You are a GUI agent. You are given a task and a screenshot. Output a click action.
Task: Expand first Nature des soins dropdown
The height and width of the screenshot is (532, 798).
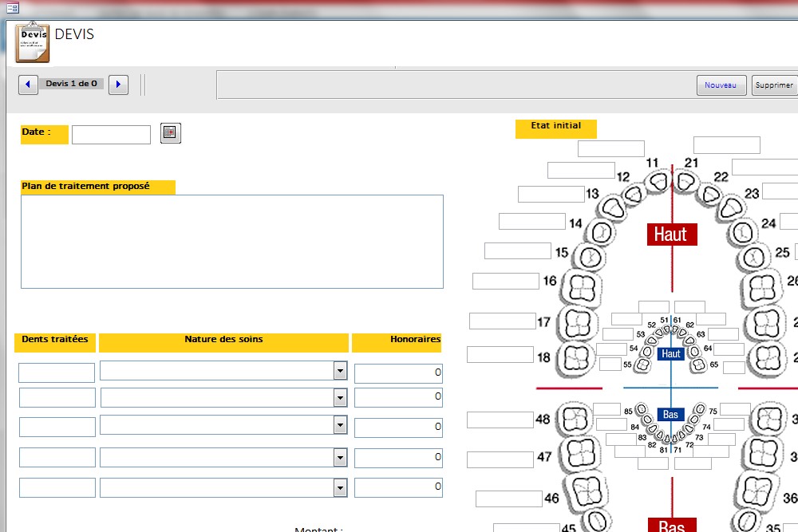(340, 371)
